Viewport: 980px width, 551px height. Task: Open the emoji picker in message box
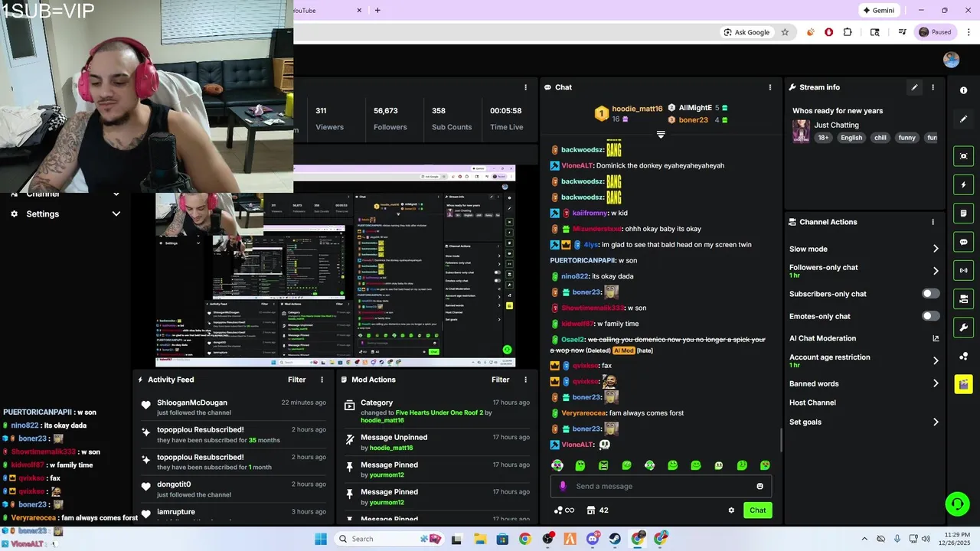[759, 486]
